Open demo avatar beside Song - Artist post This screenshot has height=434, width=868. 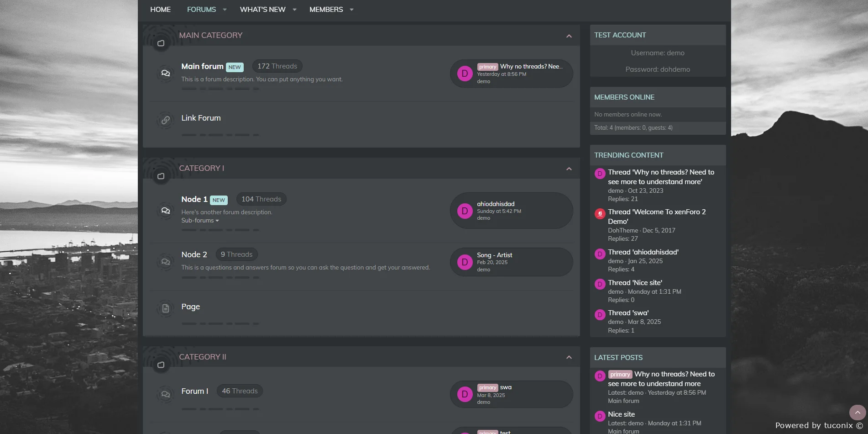(x=465, y=262)
